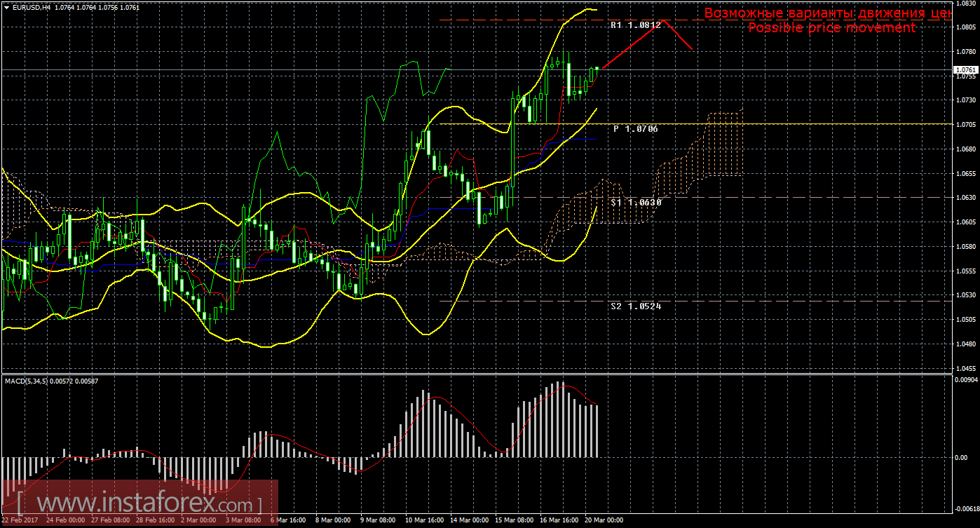Select the P 1.0706 pivot label
Image resolution: width=980 pixels, height=528 pixels.
point(636,129)
